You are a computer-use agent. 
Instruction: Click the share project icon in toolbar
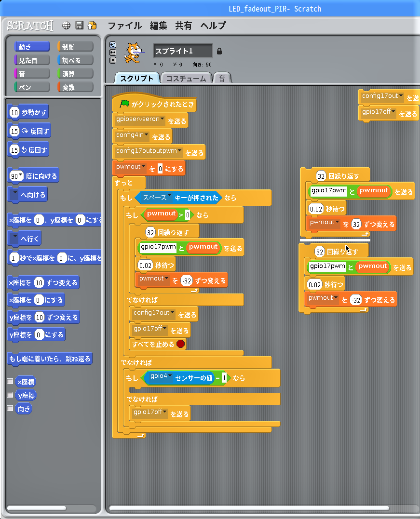coord(92,26)
